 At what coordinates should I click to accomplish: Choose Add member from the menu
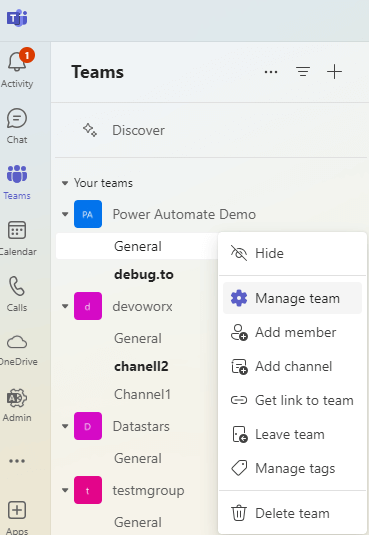pos(292,332)
